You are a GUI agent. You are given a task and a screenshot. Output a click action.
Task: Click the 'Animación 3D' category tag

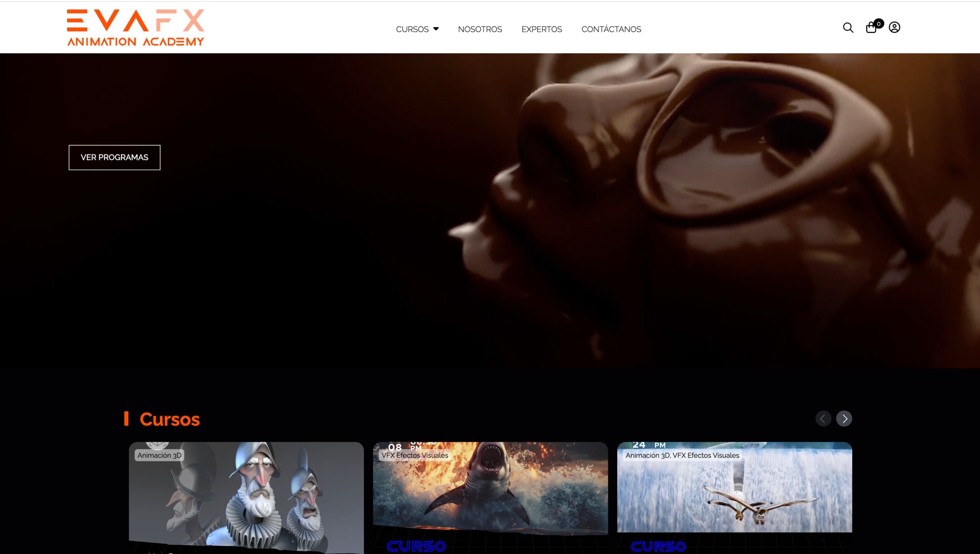point(159,455)
